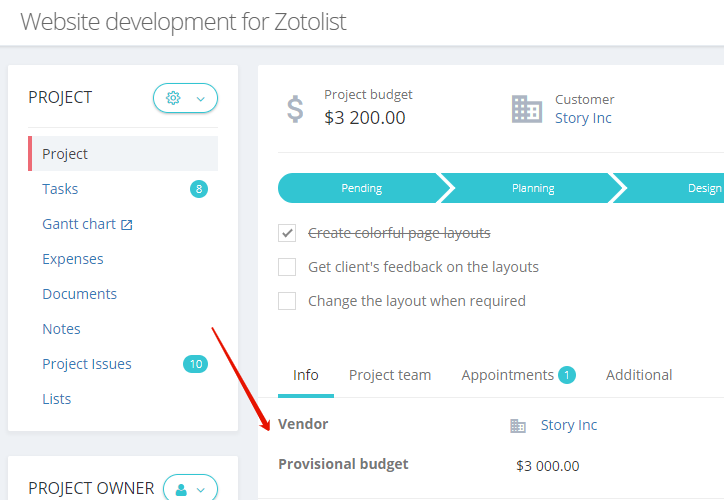Switch to the Project team tab
Viewport: 724px width, 500px height.
click(x=390, y=375)
